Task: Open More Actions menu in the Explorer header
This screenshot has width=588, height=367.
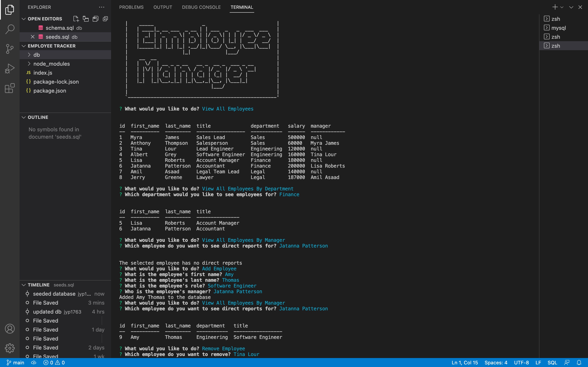Action: (x=101, y=7)
